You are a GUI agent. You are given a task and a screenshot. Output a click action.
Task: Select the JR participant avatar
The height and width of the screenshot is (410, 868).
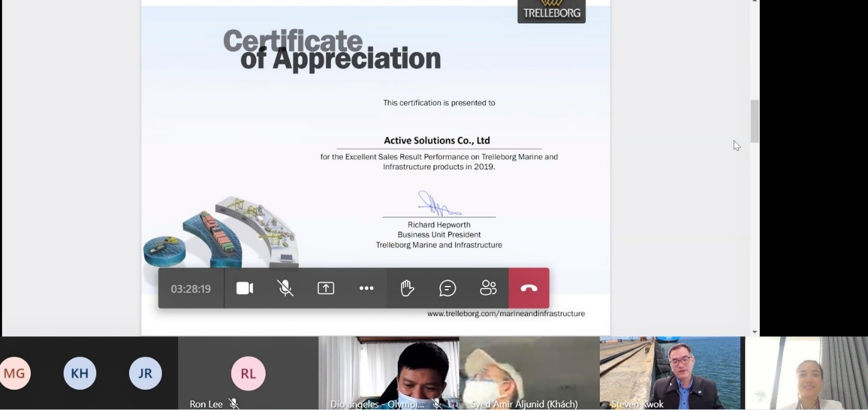[145, 373]
